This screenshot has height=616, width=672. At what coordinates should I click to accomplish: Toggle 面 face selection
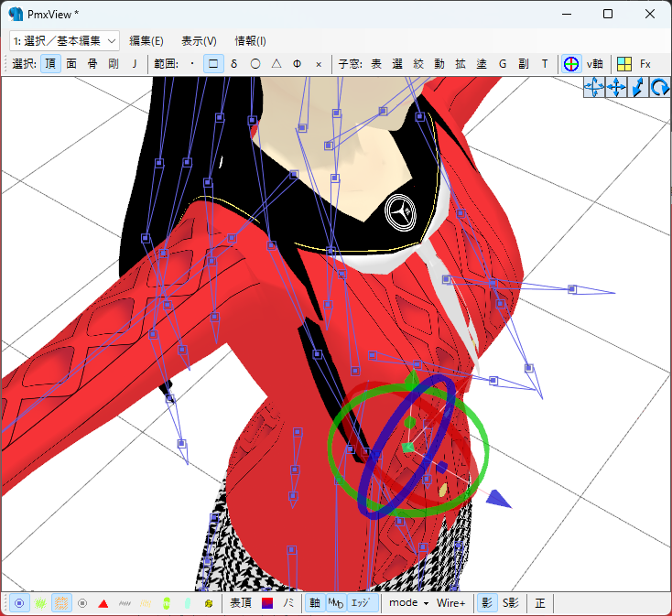(x=71, y=64)
